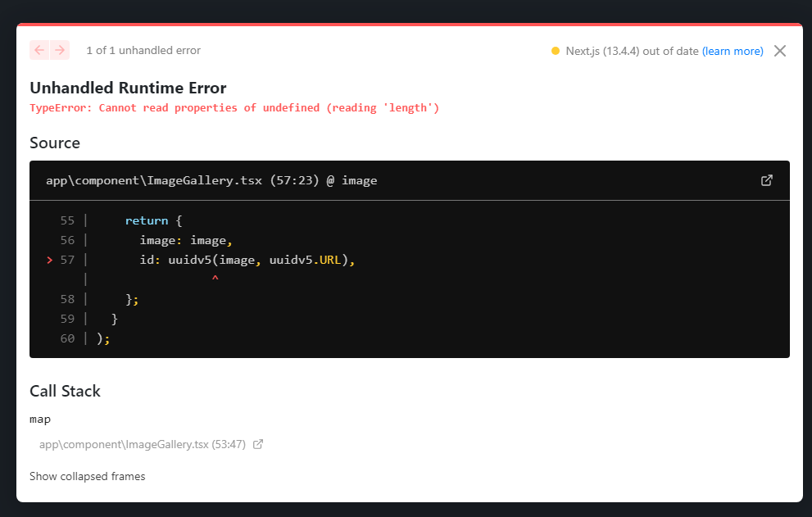Click the Source section heading
Viewport: 812px width, 517px height.
[x=54, y=143]
